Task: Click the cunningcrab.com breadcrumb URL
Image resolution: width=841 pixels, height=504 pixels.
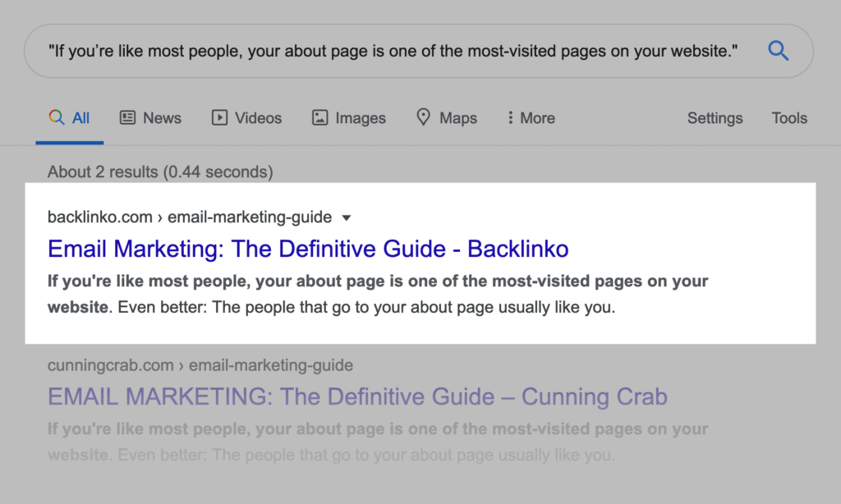Action: [200, 365]
